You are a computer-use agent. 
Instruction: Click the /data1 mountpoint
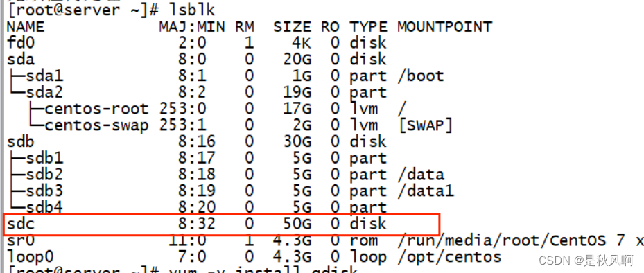(x=426, y=191)
